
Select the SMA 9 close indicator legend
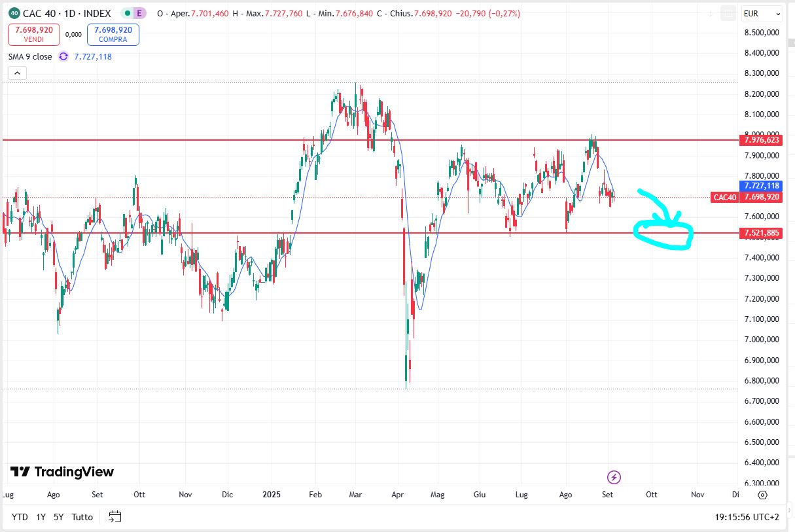tap(30, 56)
